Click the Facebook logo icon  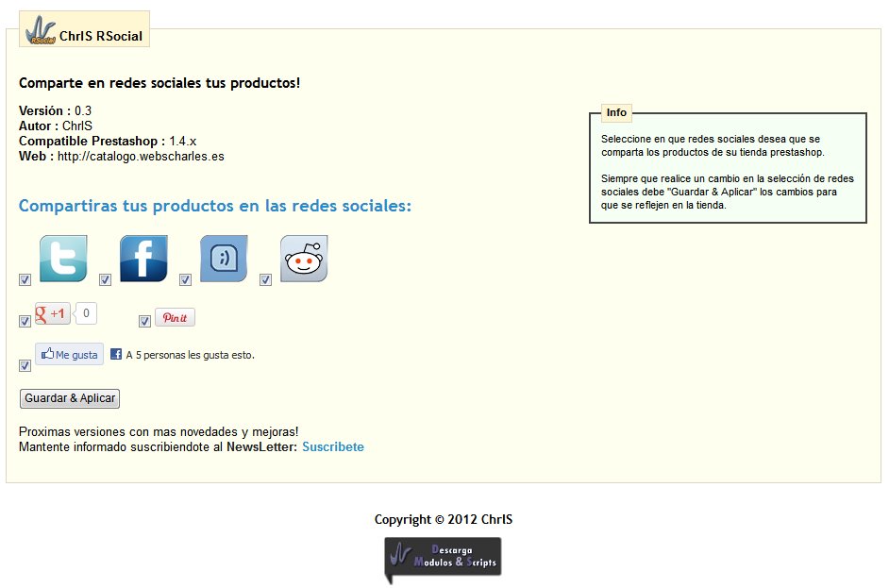[143, 258]
